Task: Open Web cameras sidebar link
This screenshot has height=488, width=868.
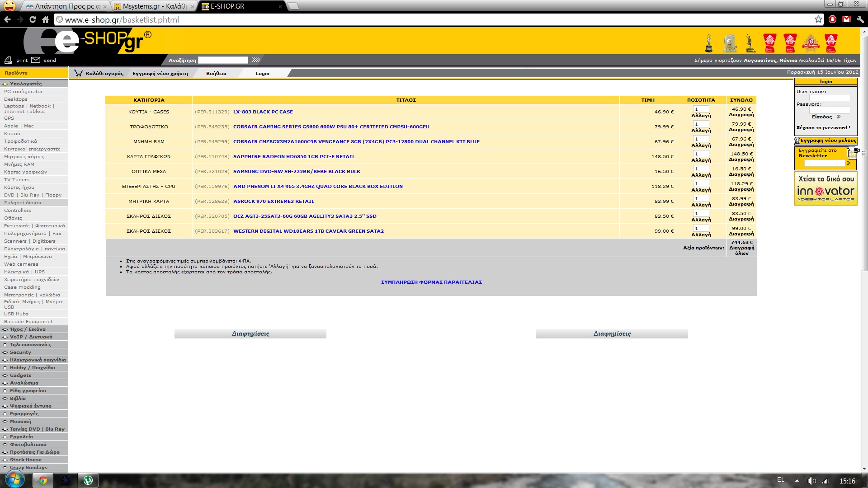Action: [x=21, y=264]
